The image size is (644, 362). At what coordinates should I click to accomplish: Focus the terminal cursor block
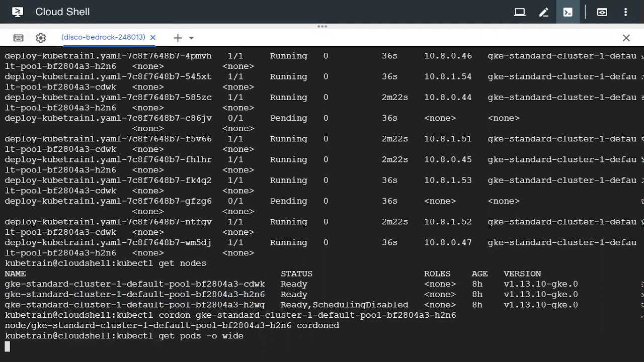7,346
